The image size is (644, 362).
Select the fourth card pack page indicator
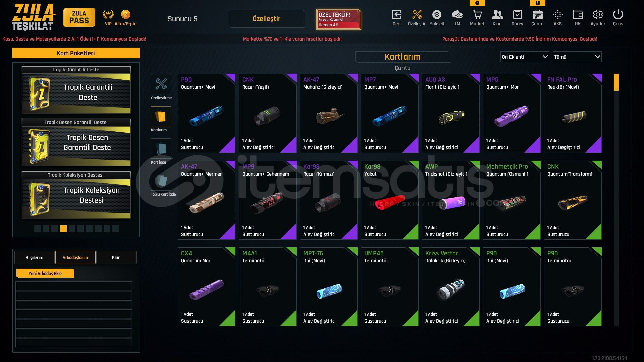[63, 229]
